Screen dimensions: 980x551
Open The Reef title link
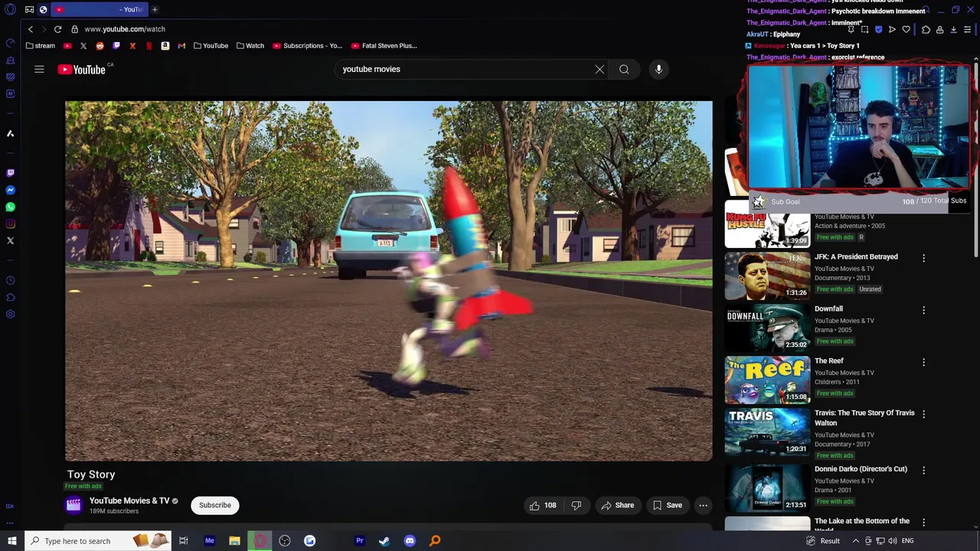coord(829,360)
